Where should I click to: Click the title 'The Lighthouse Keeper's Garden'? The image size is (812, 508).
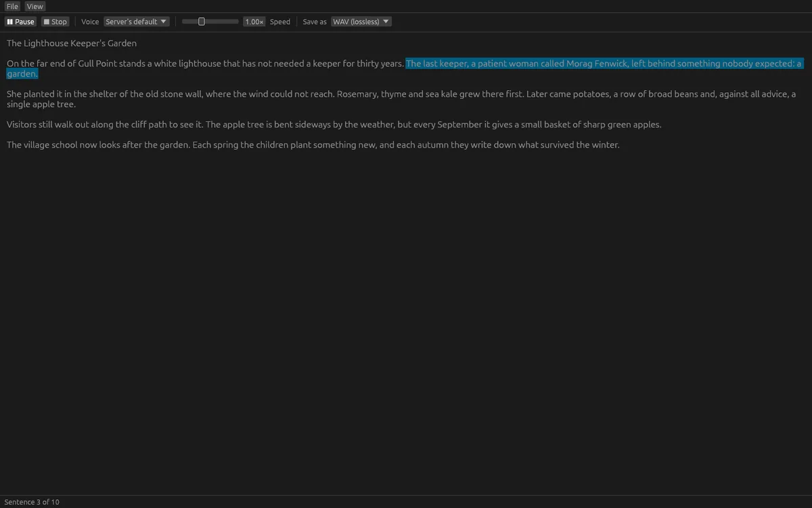tap(72, 43)
